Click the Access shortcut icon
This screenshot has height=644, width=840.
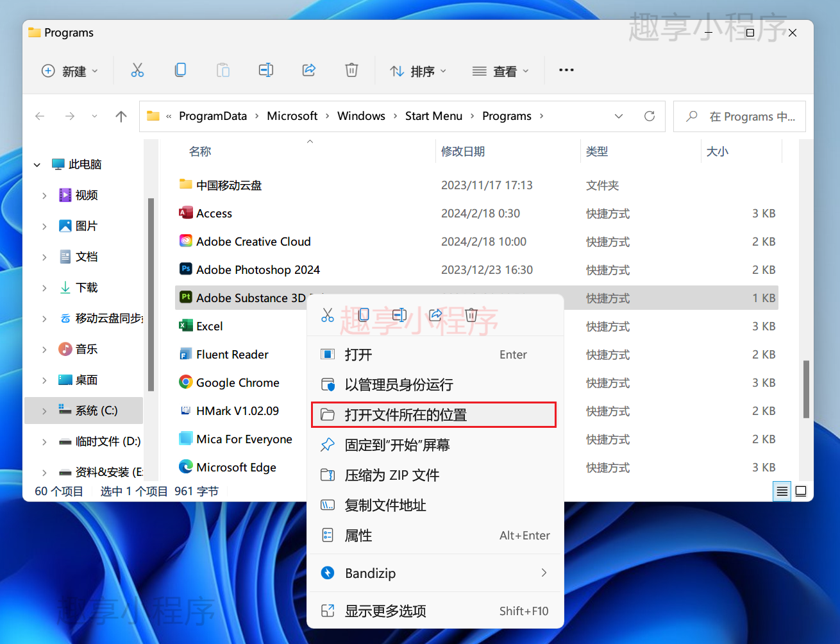(x=186, y=213)
